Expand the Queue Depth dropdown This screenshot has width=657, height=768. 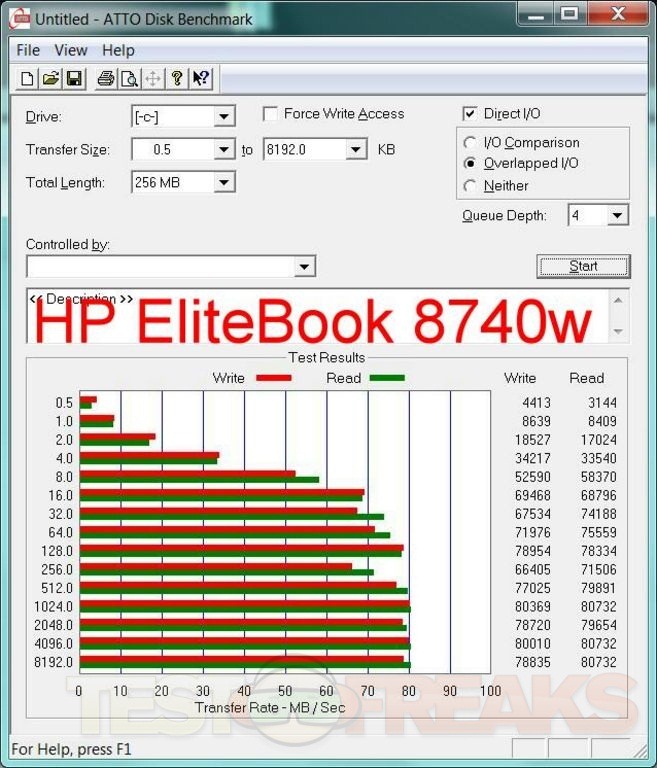tap(617, 215)
